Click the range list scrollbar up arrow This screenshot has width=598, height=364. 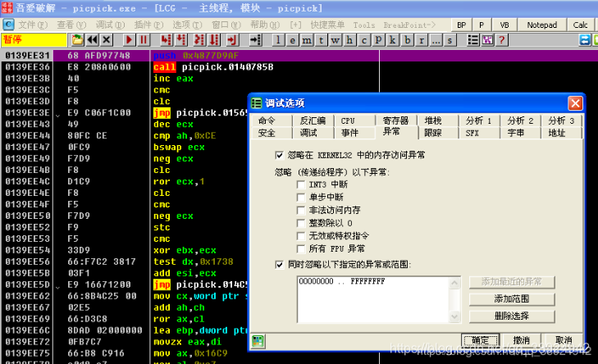click(x=454, y=283)
